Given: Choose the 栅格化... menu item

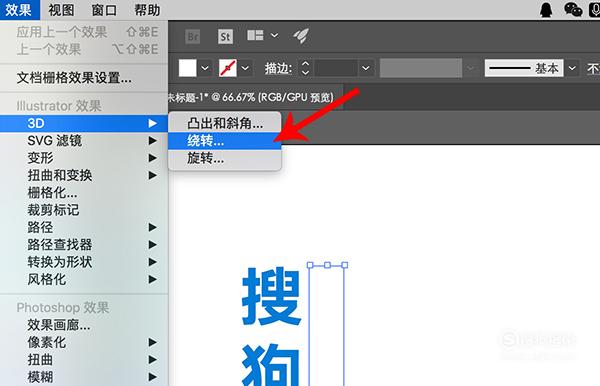Looking at the screenshot, I should pyautogui.click(x=84, y=193).
